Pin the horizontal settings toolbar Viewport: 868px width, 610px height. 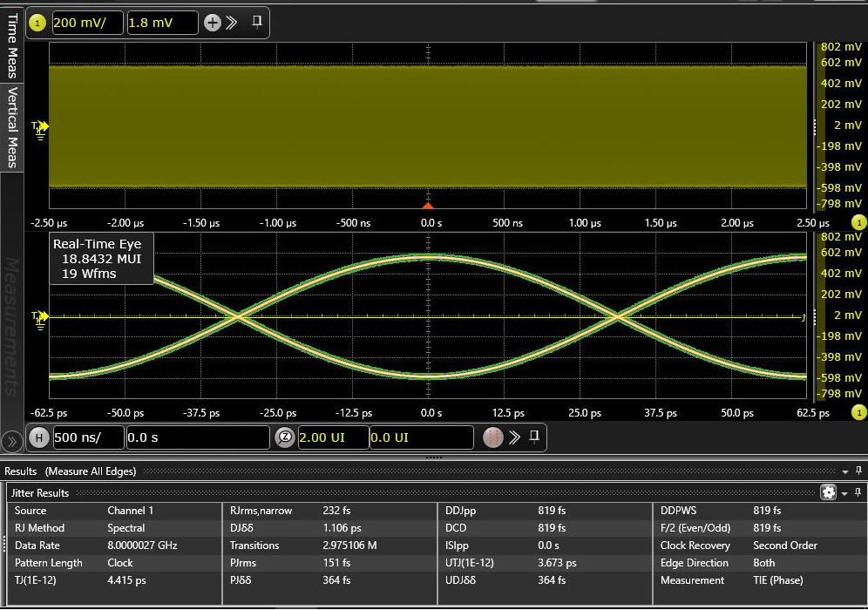click(535, 436)
